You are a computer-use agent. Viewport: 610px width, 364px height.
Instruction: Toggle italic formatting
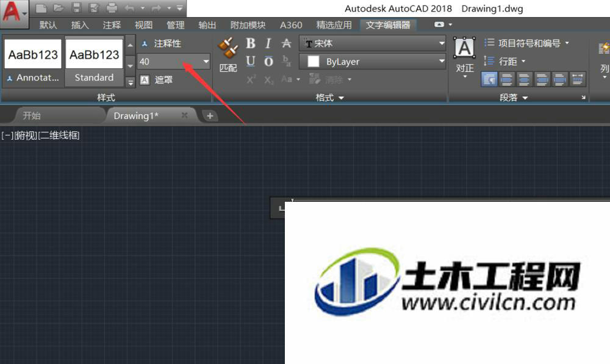click(268, 43)
